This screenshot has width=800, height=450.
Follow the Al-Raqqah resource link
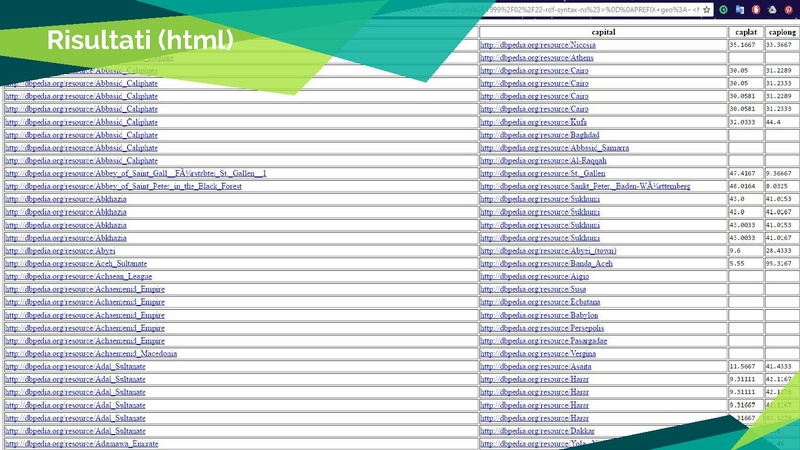coord(543,160)
